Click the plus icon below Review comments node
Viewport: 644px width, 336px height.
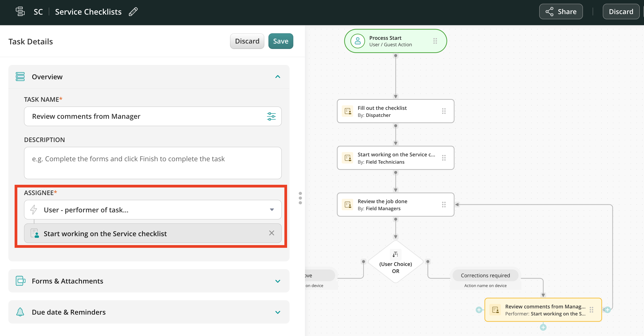543,327
